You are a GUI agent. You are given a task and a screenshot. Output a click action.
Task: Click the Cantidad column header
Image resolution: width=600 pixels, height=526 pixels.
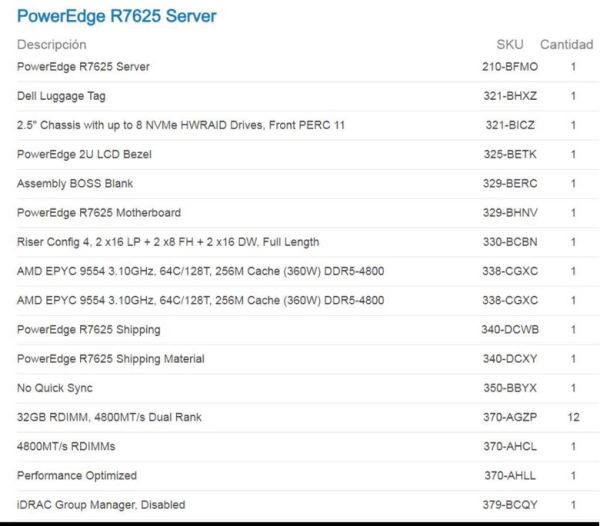[x=566, y=45]
